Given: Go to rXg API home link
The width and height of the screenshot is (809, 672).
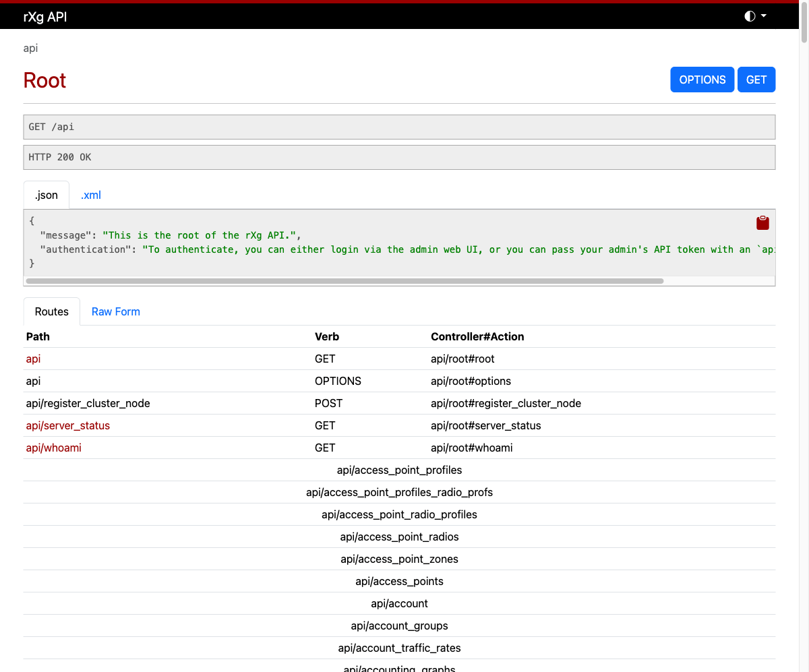Looking at the screenshot, I should click(x=45, y=17).
